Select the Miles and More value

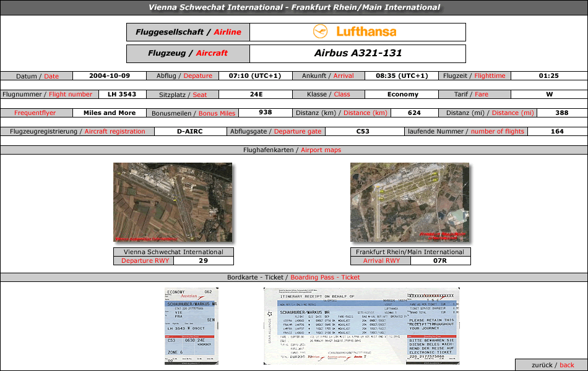(x=110, y=113)
